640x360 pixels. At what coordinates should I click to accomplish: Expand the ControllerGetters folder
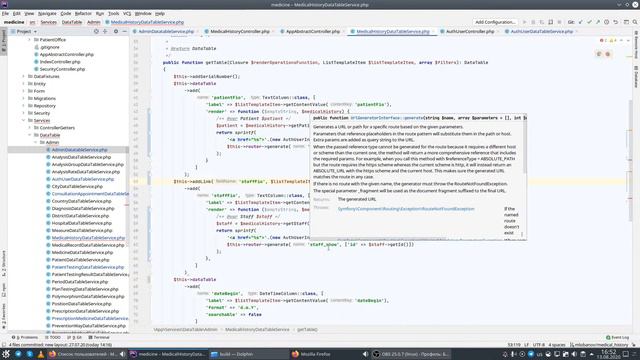[x=29, y=128]
